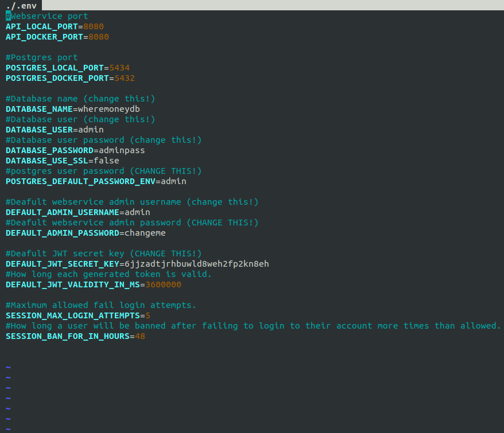
Task: Click the DATABASE_USER variable
Action: (x=39, y=130)
